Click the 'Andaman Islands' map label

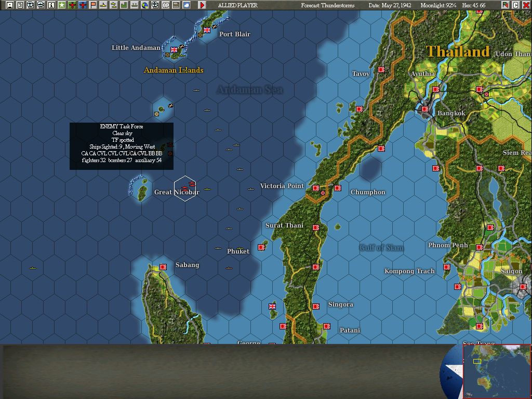(x=174, y=70)
